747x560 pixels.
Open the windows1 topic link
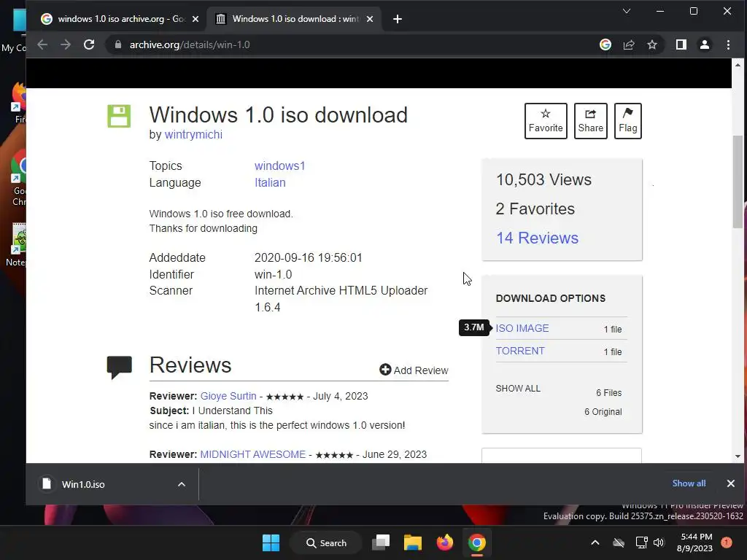click(x=279, y=166)
